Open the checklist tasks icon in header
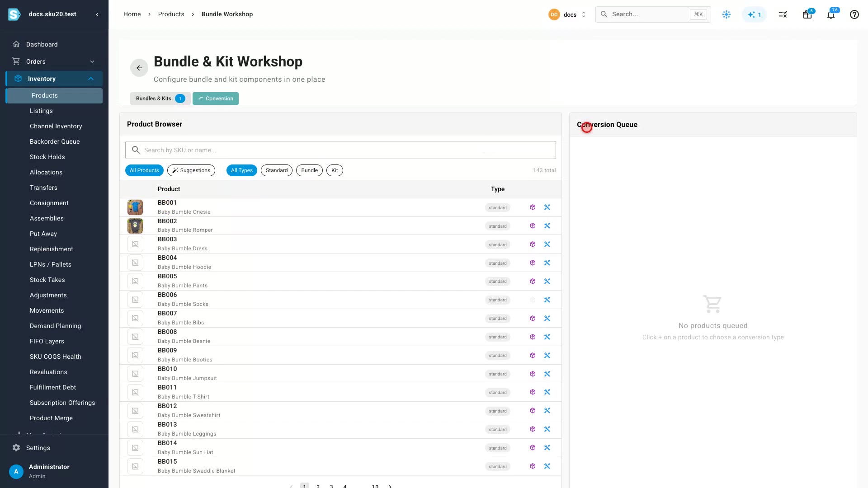 783,14
